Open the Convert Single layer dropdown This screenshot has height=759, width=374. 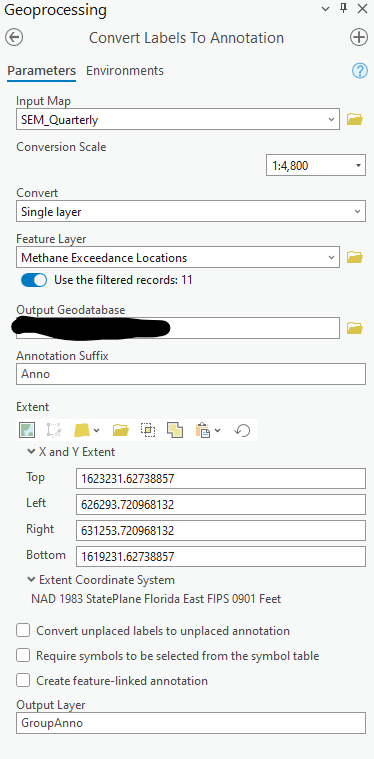coord(358,212)
